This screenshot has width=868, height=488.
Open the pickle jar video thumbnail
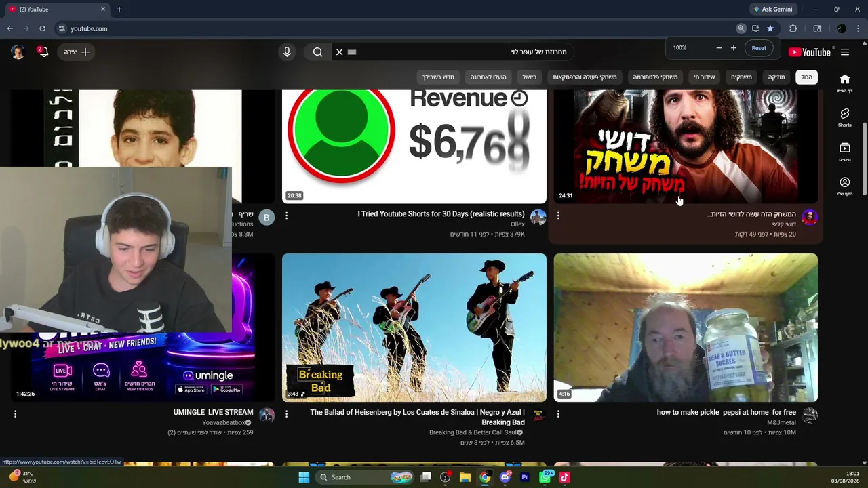[x=686, y=328]
